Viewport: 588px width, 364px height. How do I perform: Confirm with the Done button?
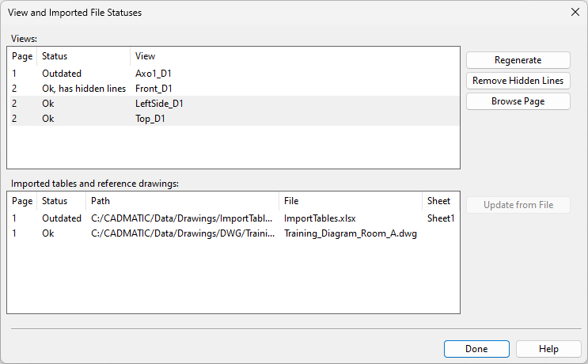[x=476, y=349]
